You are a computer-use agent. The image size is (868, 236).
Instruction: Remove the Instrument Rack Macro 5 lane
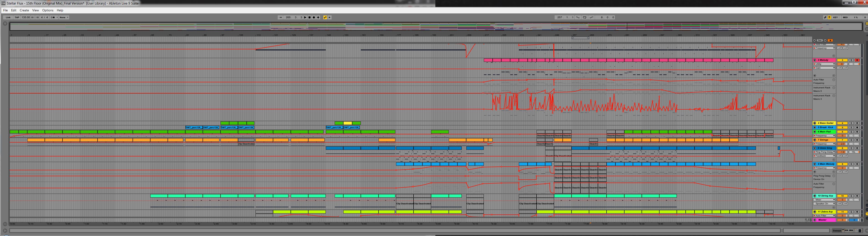point(834,88)
